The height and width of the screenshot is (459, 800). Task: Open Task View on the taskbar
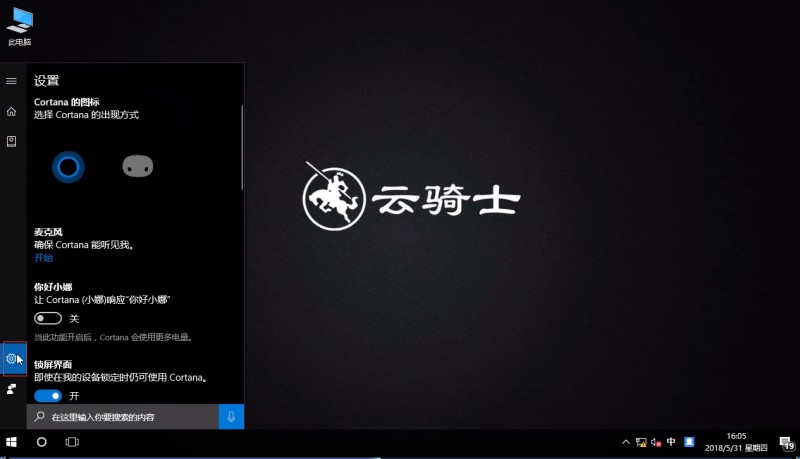(x=72, y=442)
